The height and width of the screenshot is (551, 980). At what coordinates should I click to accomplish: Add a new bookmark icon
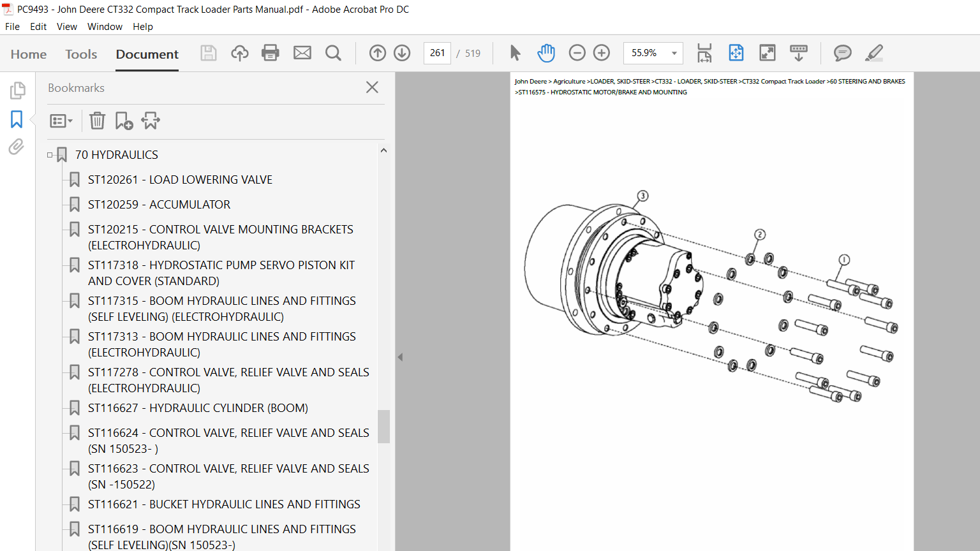coord(124,121)
